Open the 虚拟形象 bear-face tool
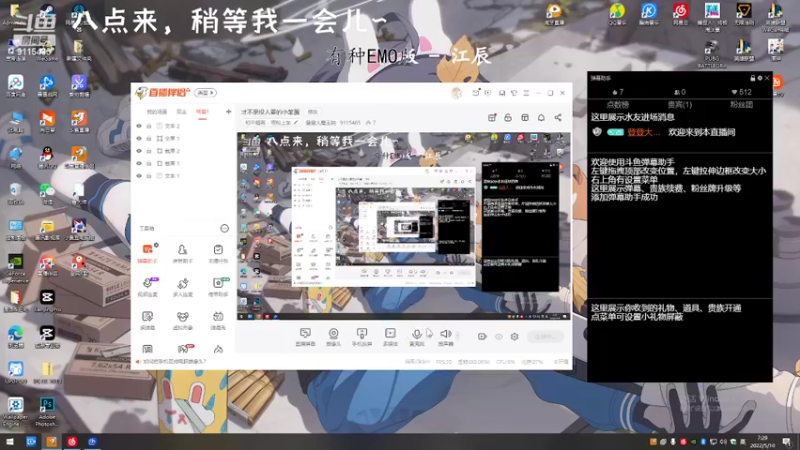Image resolution: width=800 pixels, height=450 pixels. point(182,320)
